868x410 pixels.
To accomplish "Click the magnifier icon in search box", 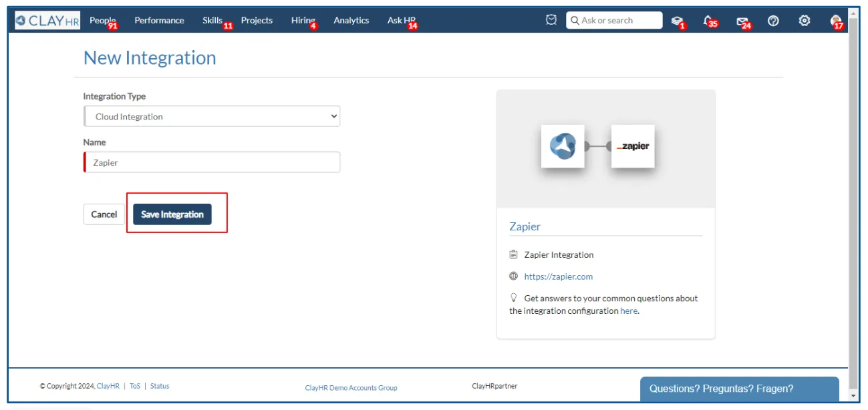I will [575, 21].
